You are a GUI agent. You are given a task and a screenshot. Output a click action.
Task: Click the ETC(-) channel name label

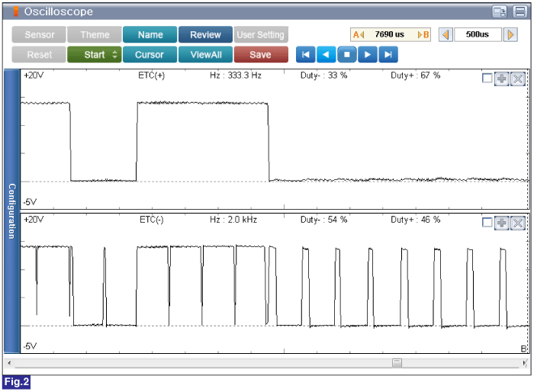(152, 220)
